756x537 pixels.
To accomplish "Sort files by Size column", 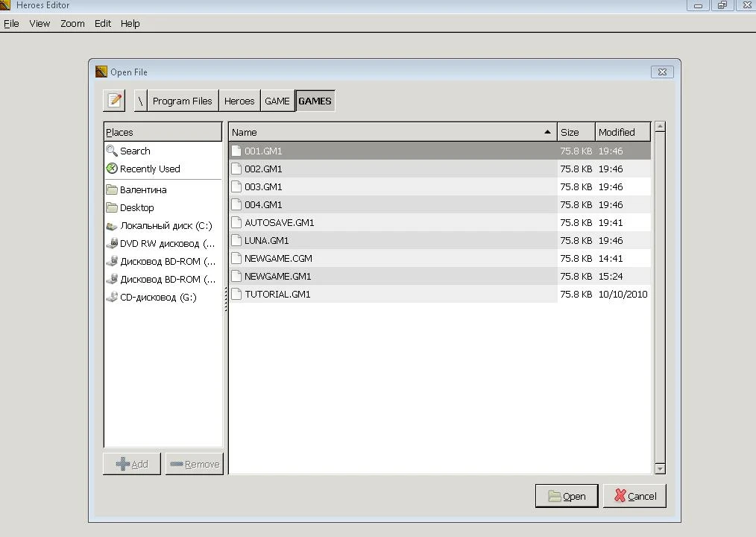I will (x=575, y=132).
